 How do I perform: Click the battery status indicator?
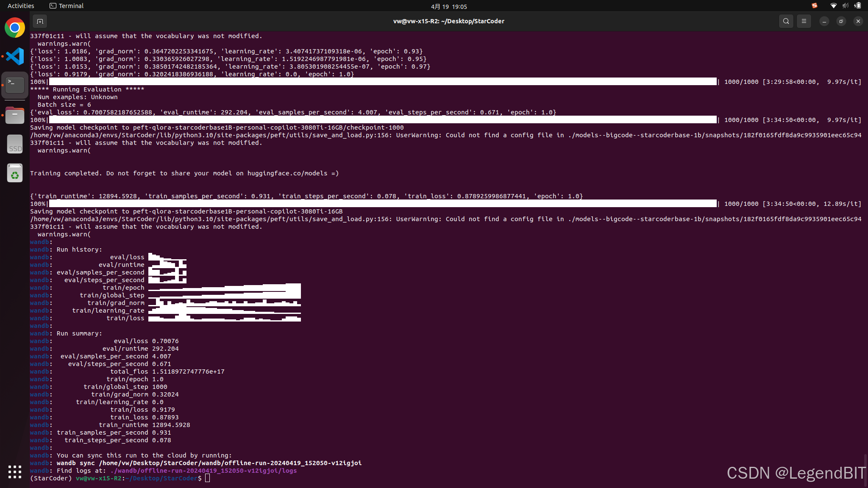857,6
